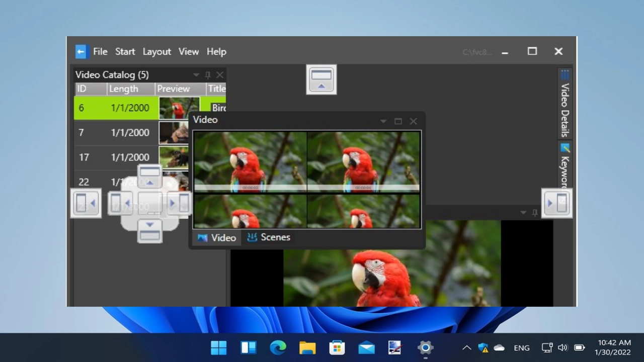Screen dimensions: 644x362
Task: Launch Microsoft Edge from taskbar
Action: 278,347
